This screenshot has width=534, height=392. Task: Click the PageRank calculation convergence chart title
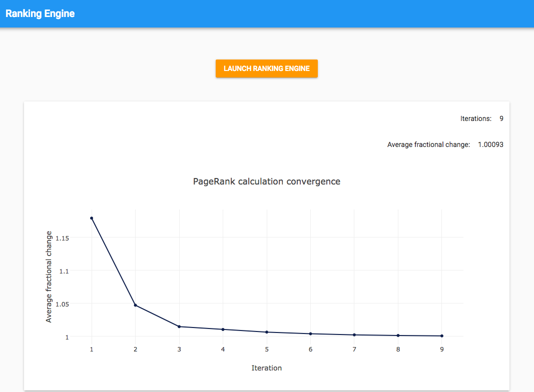[x=266, y=181]
